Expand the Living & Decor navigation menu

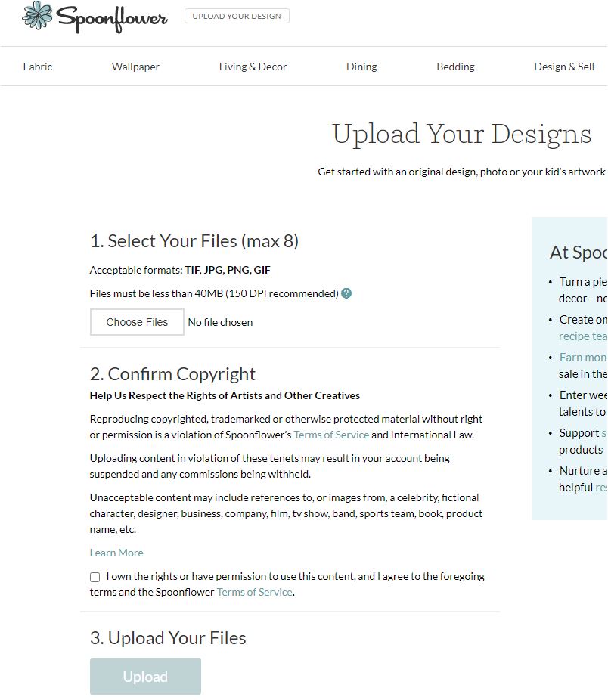coord(253,67)
